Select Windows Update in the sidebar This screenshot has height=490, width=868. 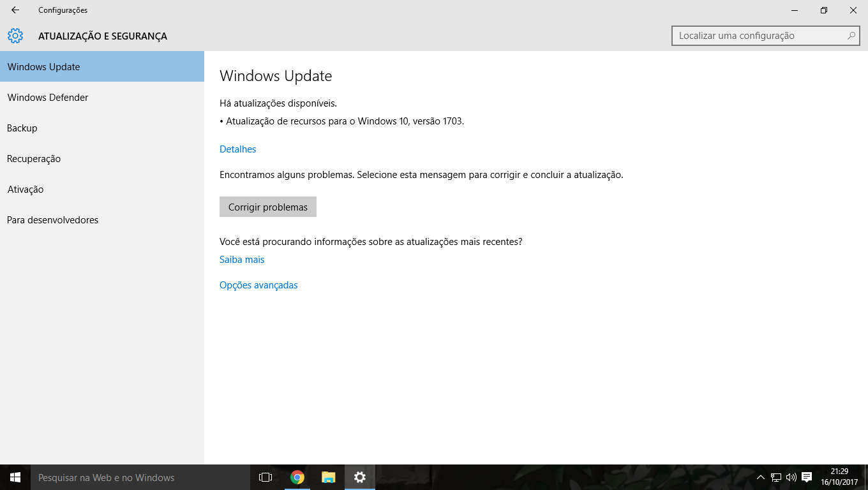[x=102, y=66]
